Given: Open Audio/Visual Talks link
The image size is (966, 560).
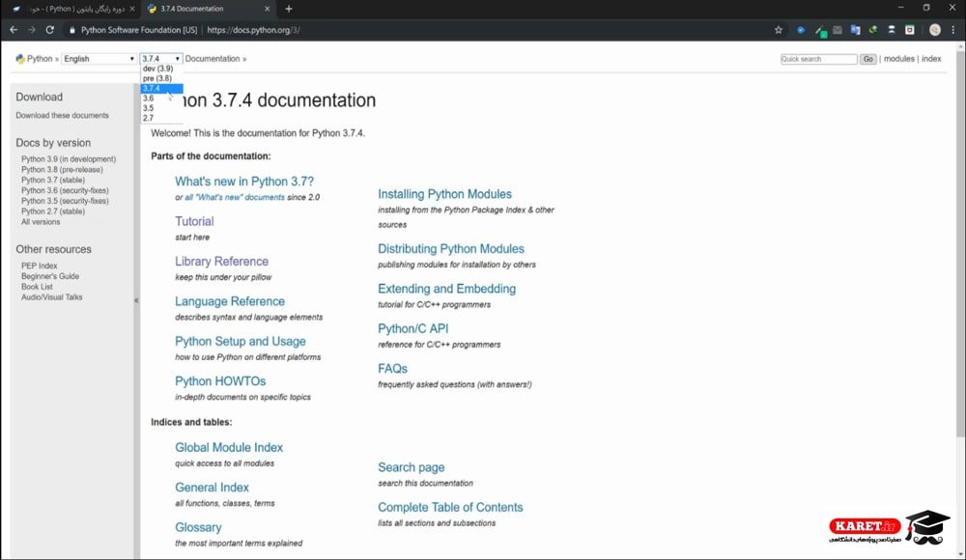Looking at the screenshot, I should click(x=52, y=297).
